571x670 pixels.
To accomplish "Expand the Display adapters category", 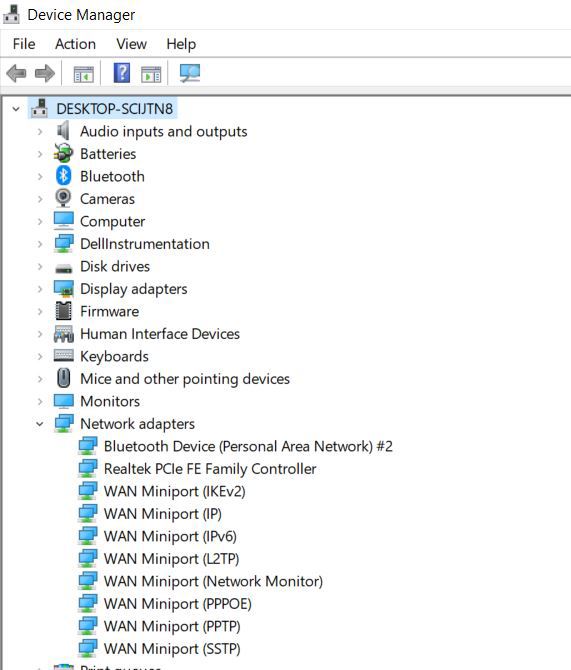I will point(40,289).
